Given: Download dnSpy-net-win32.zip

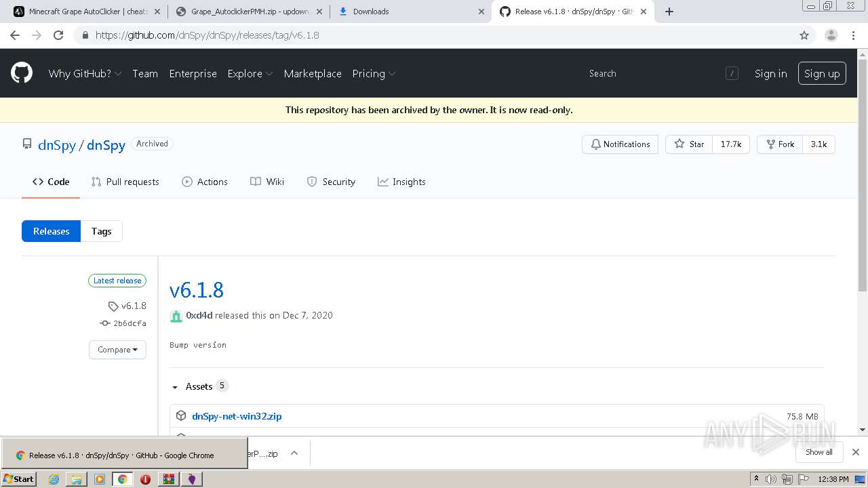Looking at the screenshot, I should point(237,416).
